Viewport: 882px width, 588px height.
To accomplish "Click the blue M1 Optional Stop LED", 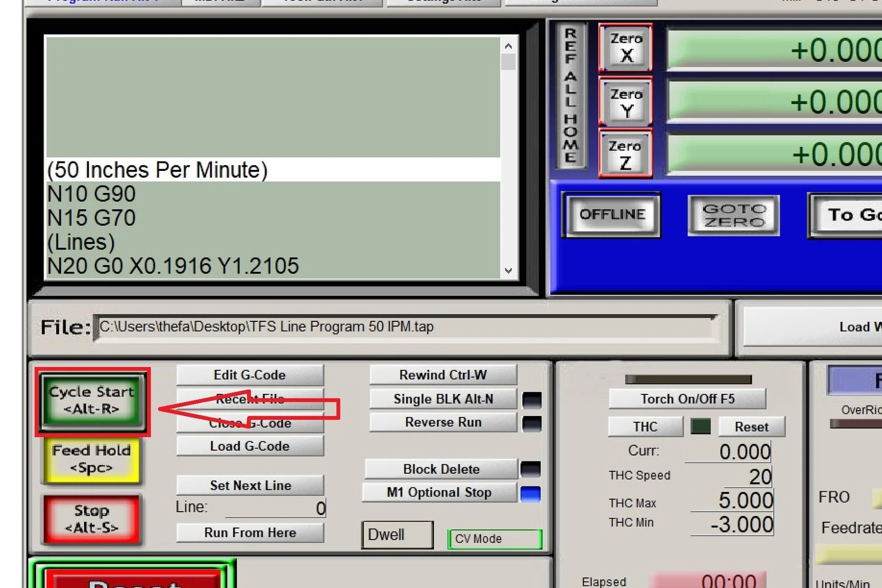I will (530, 494).
